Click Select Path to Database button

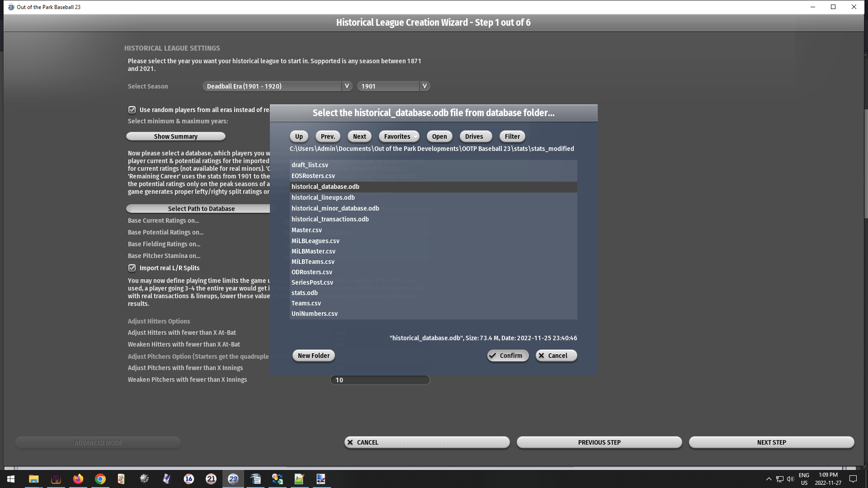point(198,209)
